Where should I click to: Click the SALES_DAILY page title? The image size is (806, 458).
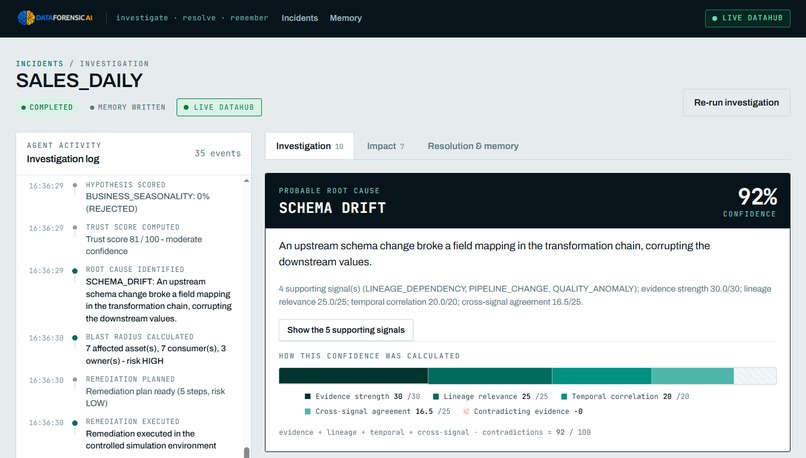pos(79,81)
